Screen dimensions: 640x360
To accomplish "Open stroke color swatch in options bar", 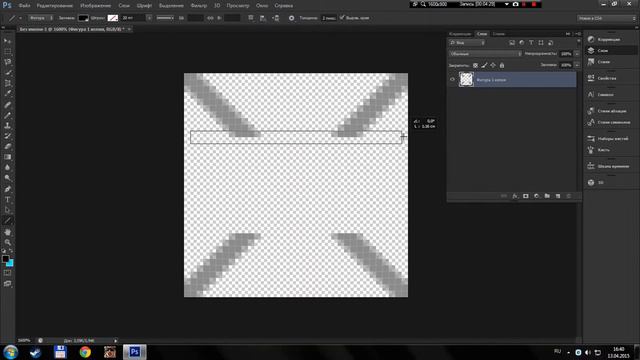I will tap(113, 18).
